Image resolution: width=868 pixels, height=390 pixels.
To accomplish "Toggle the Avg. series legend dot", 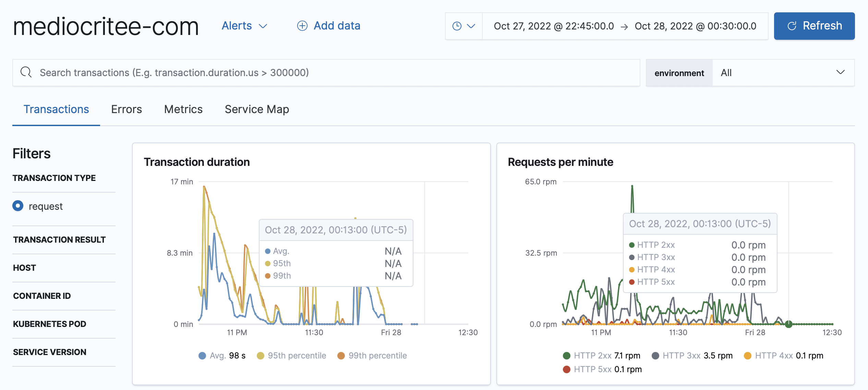I will tap(202, 356).
